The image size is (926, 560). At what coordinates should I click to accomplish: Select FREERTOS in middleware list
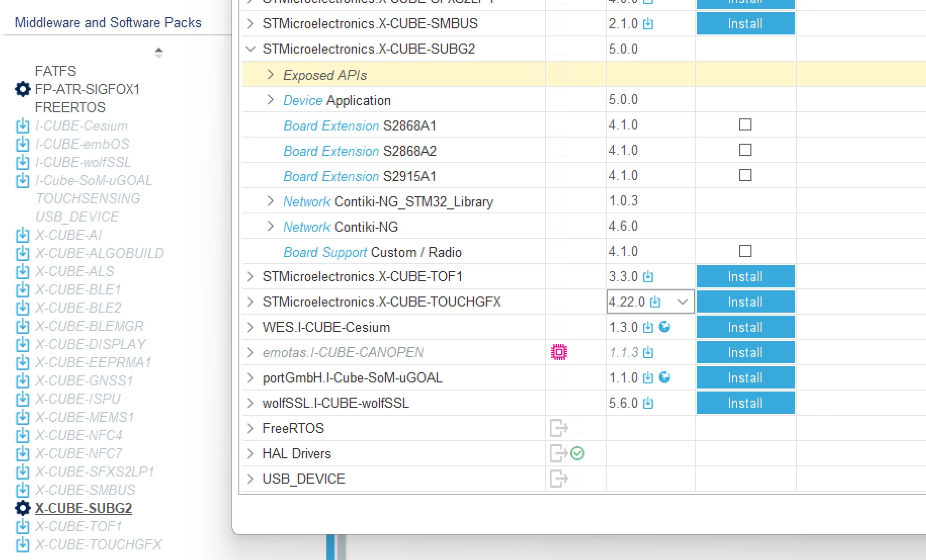(70, 107)
